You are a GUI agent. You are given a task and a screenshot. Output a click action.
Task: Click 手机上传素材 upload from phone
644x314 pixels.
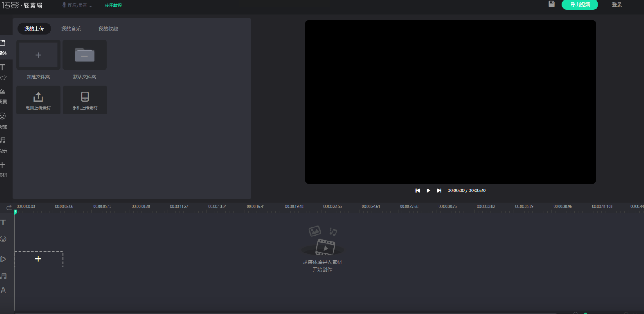[x=85, y=100]
